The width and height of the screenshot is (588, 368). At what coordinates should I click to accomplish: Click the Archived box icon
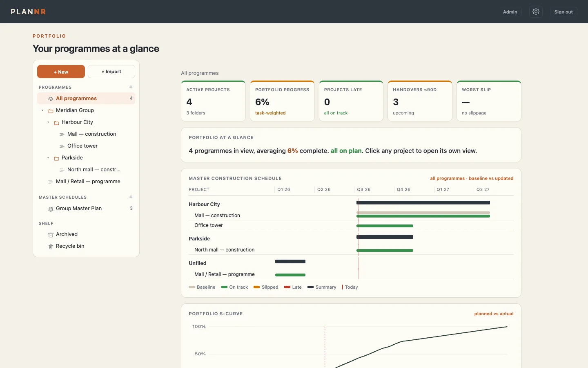51,235
